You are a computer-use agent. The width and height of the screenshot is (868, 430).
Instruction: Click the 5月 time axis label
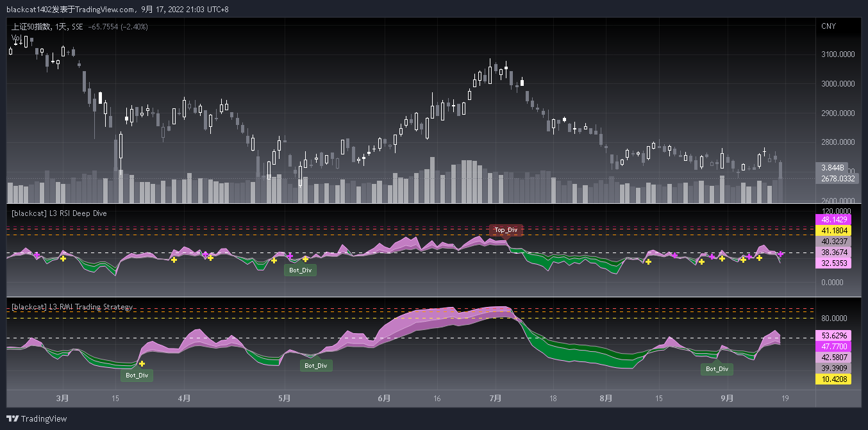tap(284, 399)
